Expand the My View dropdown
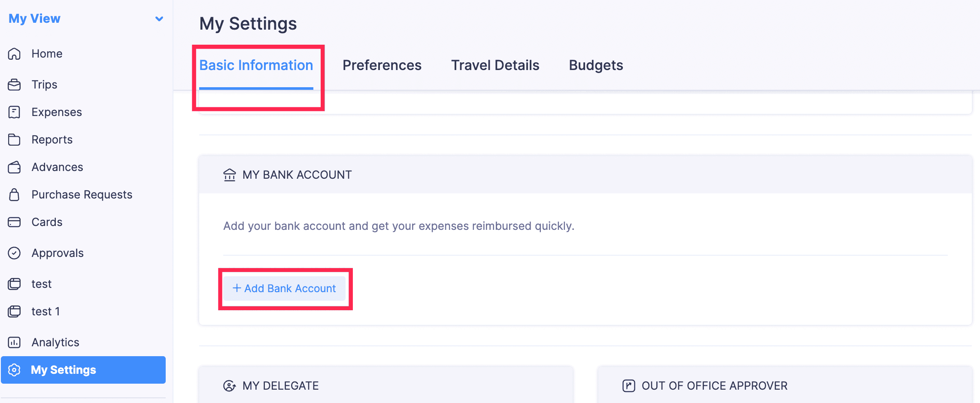 tap(159, 18)
